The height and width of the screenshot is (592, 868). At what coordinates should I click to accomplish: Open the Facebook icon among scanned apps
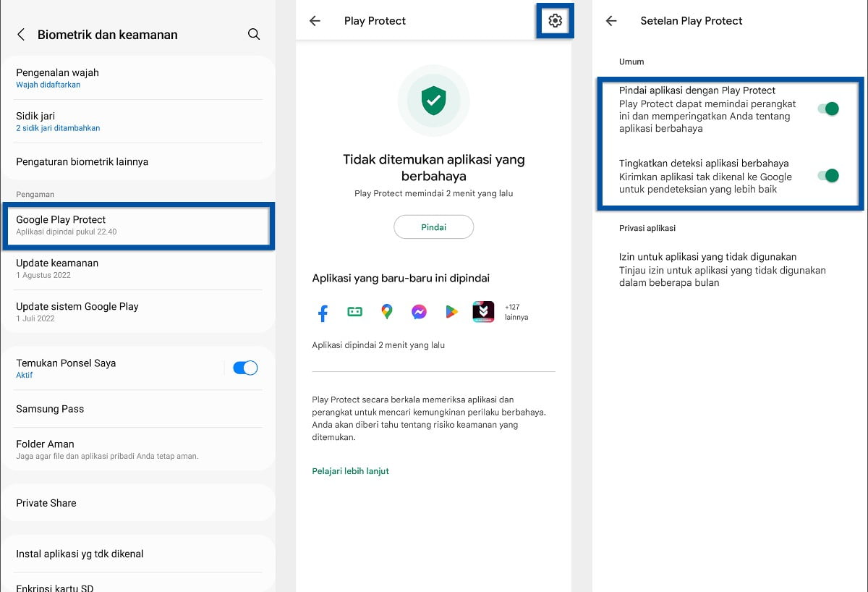tap(323, 312)
